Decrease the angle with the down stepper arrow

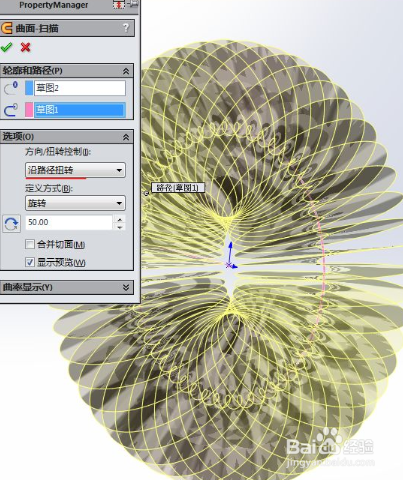pyautogui.click(x=120, y=227)
